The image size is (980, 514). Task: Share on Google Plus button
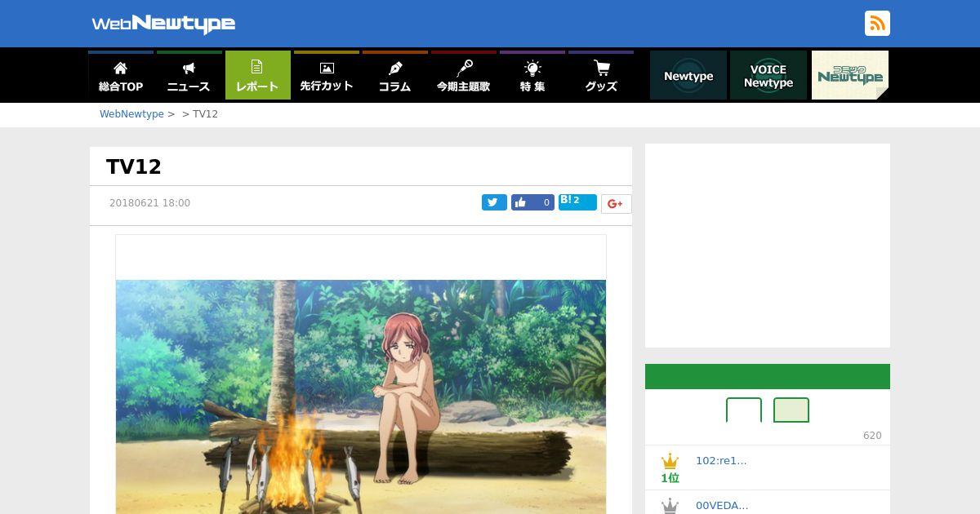[x=616, y=204]
